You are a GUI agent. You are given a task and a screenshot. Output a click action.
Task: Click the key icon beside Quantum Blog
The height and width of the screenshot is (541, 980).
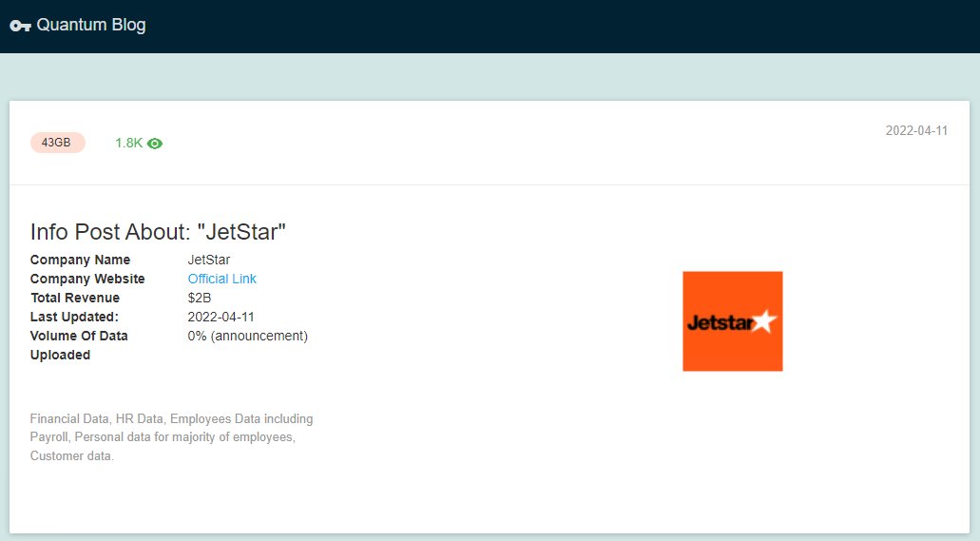click(21, 26)
